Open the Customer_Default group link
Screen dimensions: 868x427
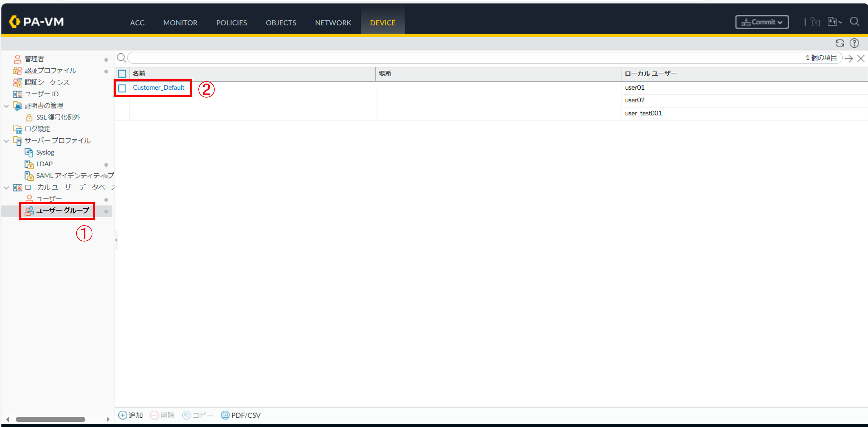[x=158, y=88]
